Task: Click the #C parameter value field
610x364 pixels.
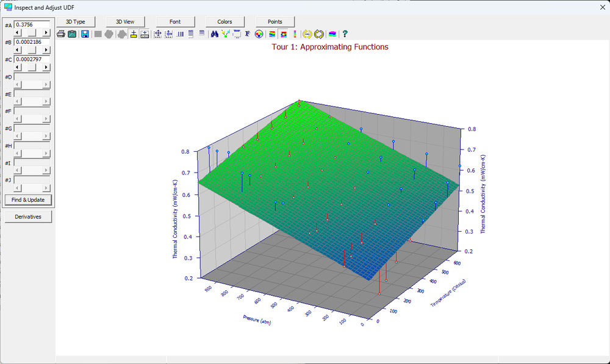Action: click(x=32, y=59)
